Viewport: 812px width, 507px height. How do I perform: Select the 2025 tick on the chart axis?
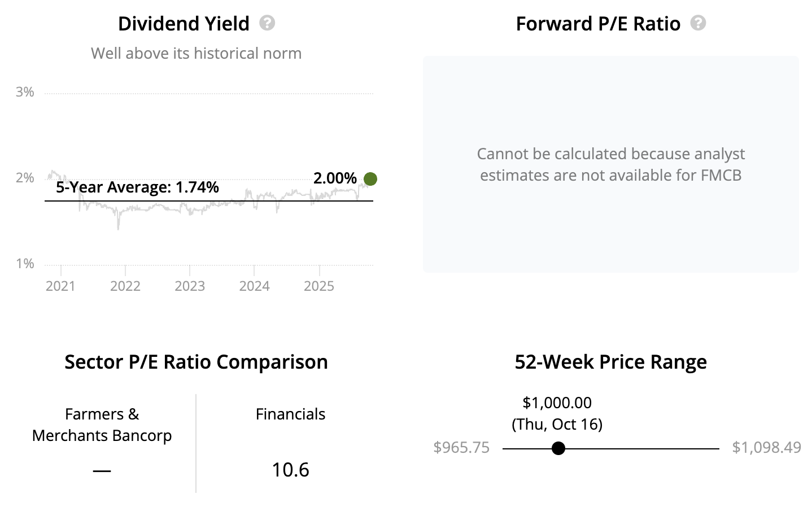(x=319, y=286)
